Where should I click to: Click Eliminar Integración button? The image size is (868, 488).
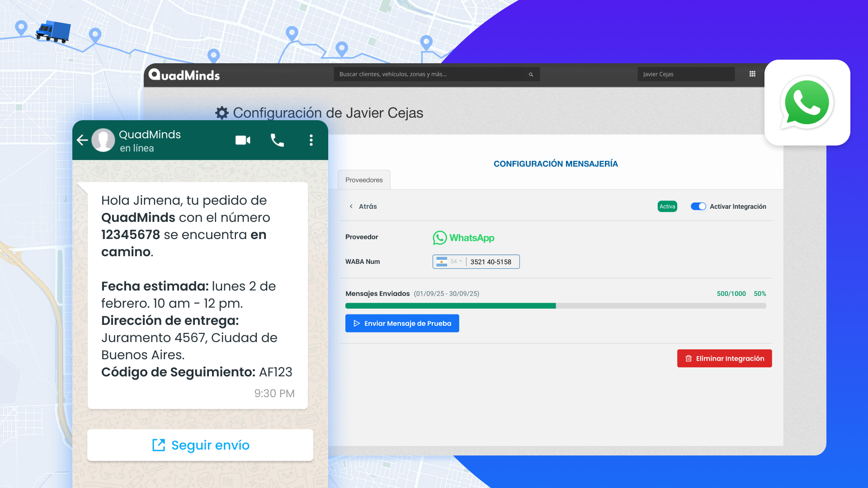click(x=724, y=358)
